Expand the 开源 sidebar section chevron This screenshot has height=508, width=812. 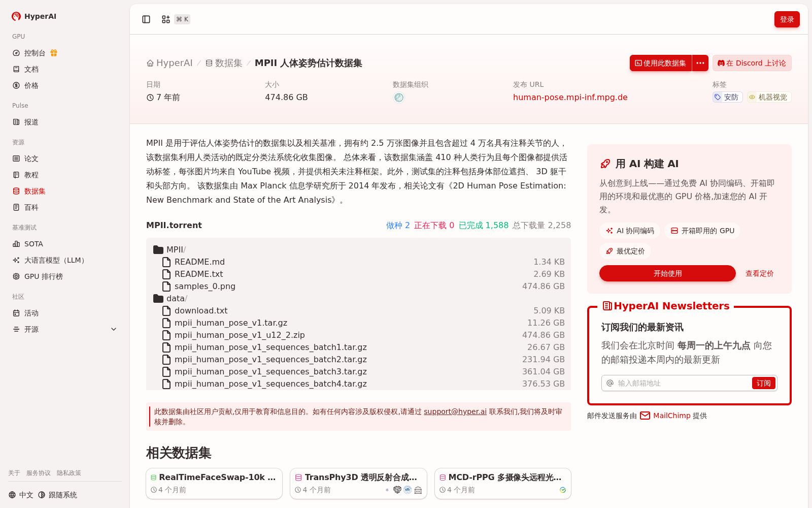click(x=114, y=329)
